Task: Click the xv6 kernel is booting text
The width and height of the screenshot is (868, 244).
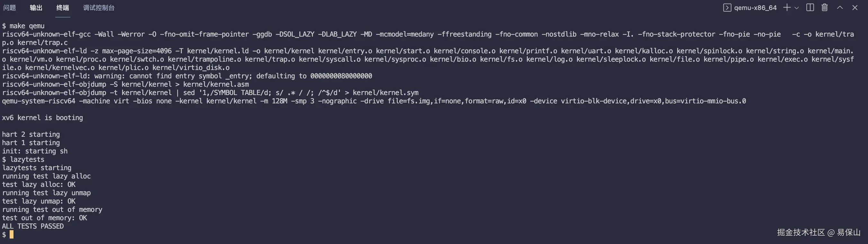Action: point(42,118)
